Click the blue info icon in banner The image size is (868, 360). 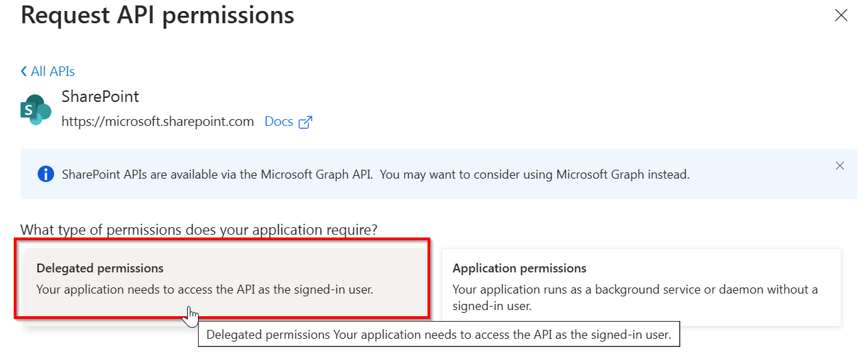coord(46,174)
